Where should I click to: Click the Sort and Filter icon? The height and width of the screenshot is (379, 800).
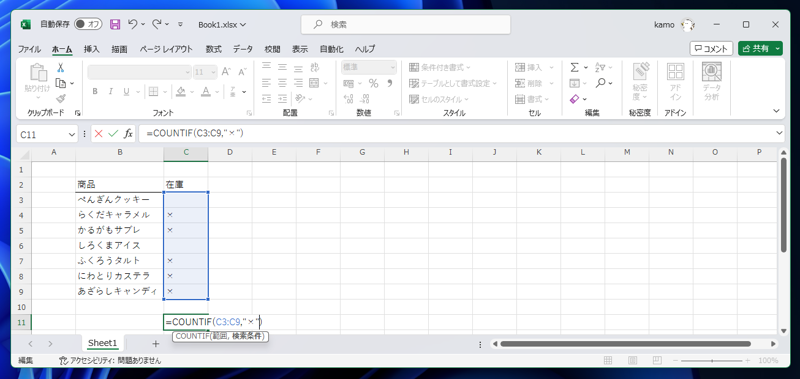coord(600,67)
